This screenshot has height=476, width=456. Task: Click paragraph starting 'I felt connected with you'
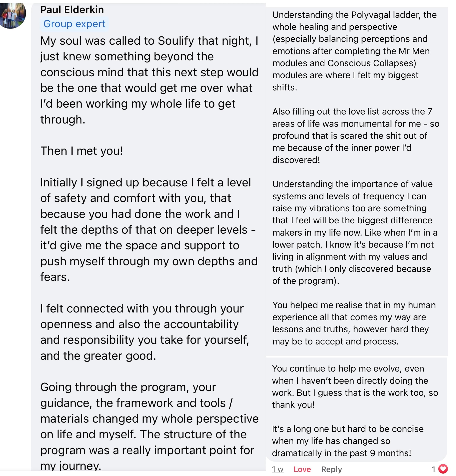pos(145,332)
